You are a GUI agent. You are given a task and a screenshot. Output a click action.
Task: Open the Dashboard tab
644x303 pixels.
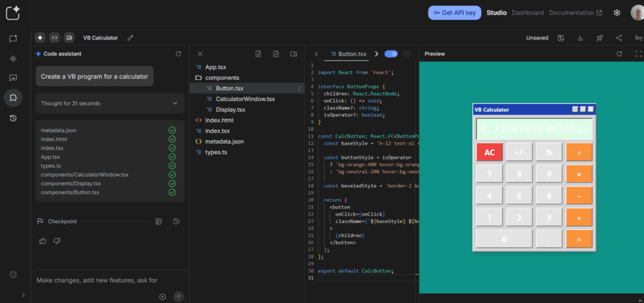(x=527, y=13)
